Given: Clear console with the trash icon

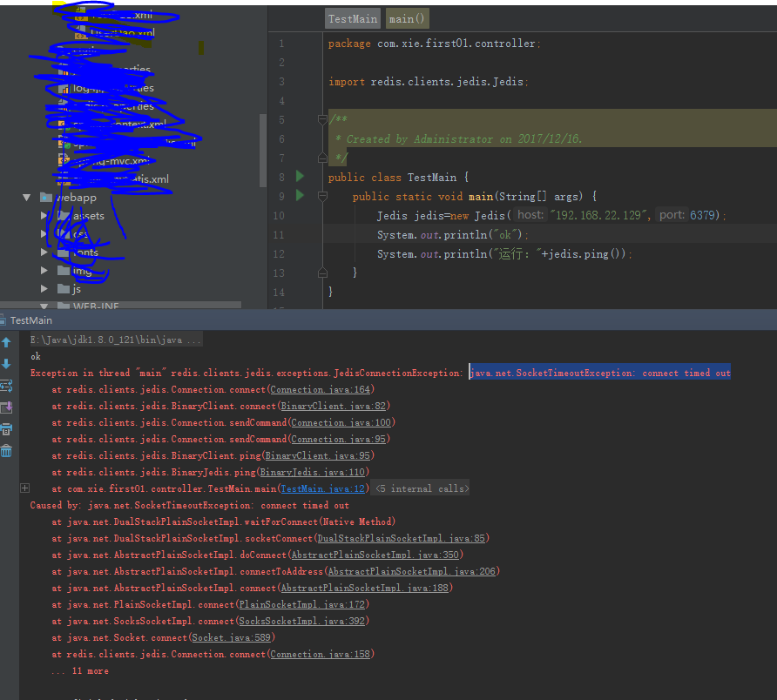Looking at the screenshot, I should pyautogui.click(x=6, y=451).
